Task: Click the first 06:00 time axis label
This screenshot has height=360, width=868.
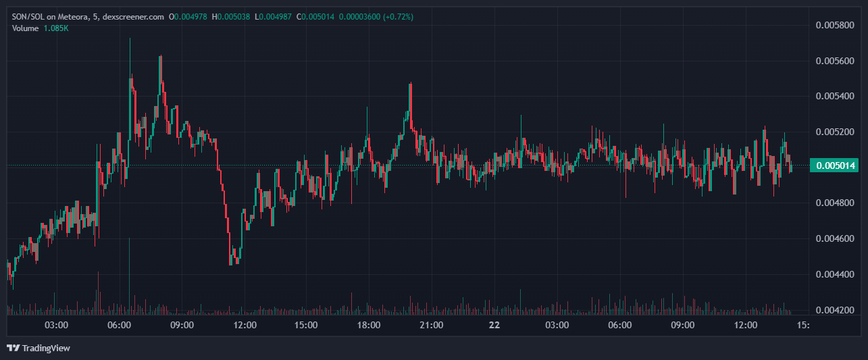Action: 119,325
